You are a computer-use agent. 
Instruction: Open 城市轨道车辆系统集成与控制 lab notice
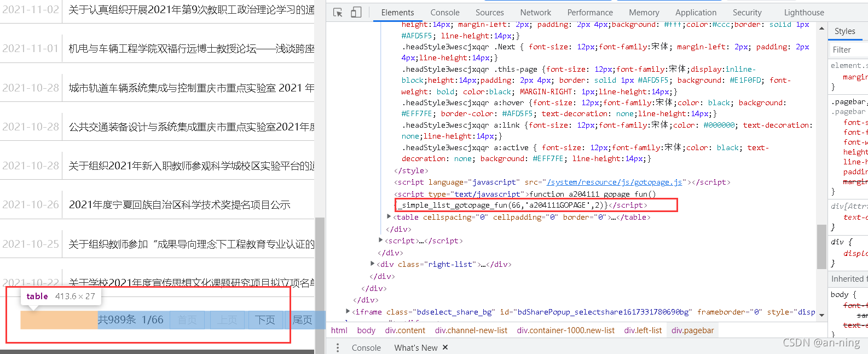[192, 88]
